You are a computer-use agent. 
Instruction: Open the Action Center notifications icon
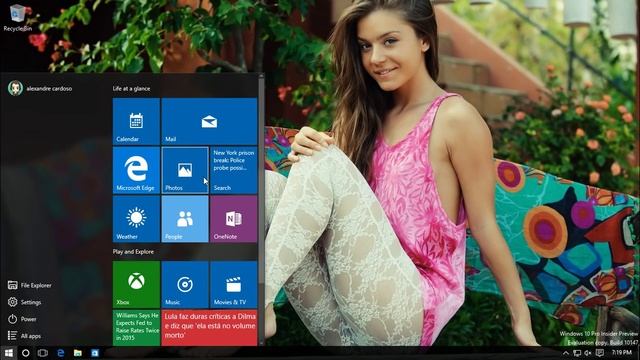[600, 353]
